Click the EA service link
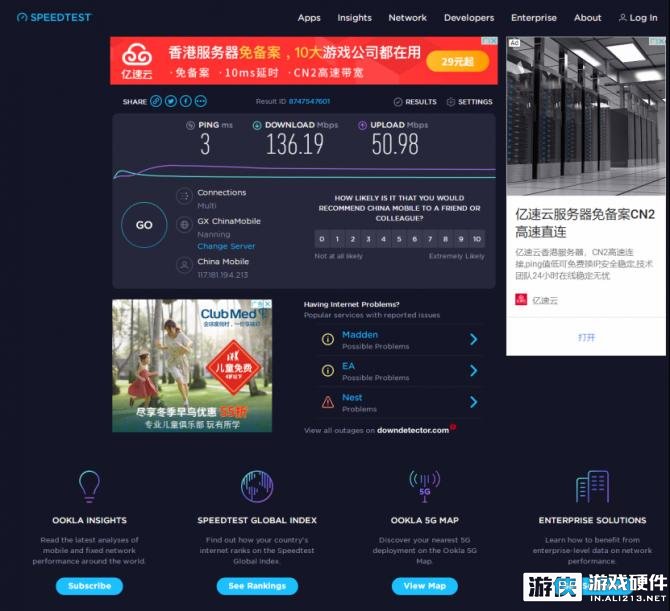Screen dimensions: 670x611 click(x=348, y=366)
